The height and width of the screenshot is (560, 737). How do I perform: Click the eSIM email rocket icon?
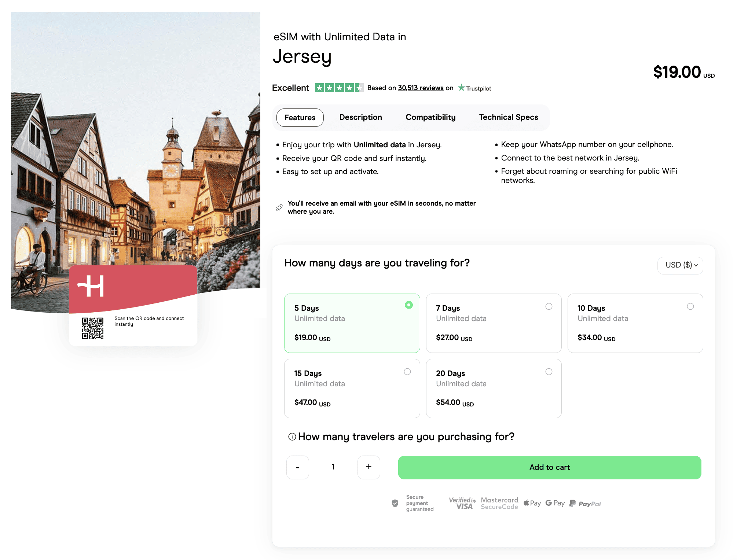click(x=279, y=207)
